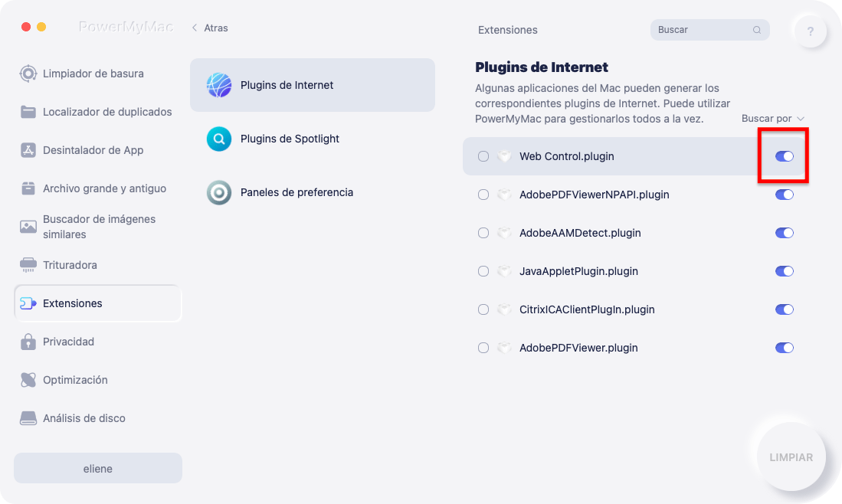The width and height of the screenshot is (842, 504).
Task: Expand the Buscar por dropdown
Action: [773, 119]
